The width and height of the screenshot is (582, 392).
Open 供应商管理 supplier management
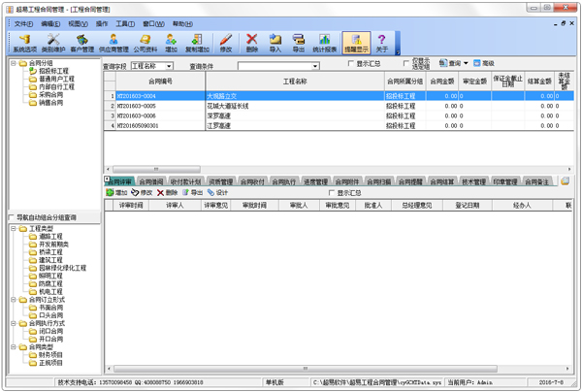pos(113,43)
